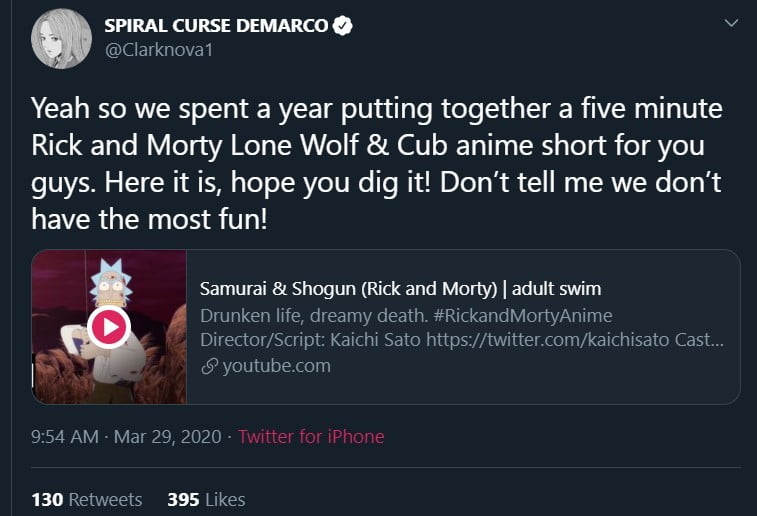757x516 pixels.
Task: Click the words "have the most fun!"
Action: click(150, 220)
